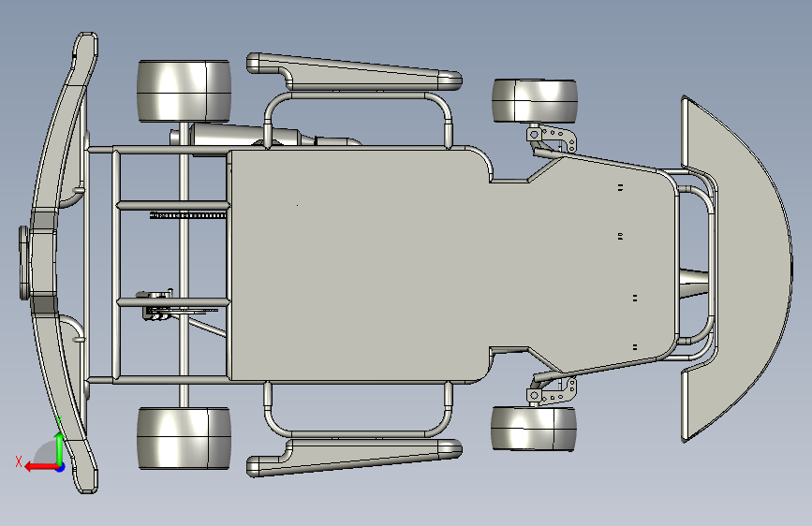Select the upper side pod body panel
Viewport: 812px width, 526px height.
(354, 71)
